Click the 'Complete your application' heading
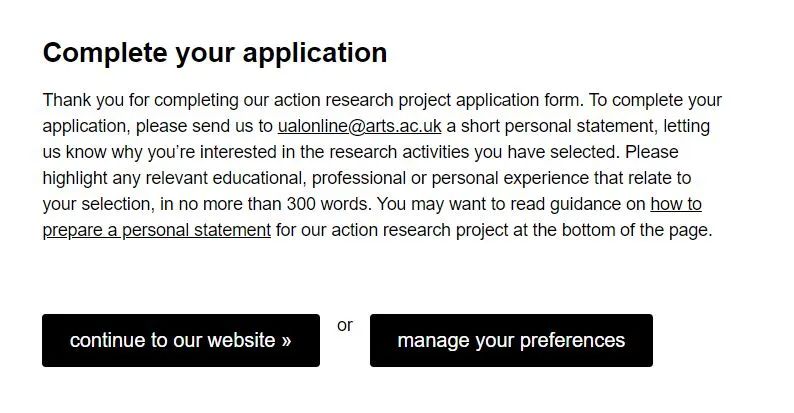 (215, 53)
